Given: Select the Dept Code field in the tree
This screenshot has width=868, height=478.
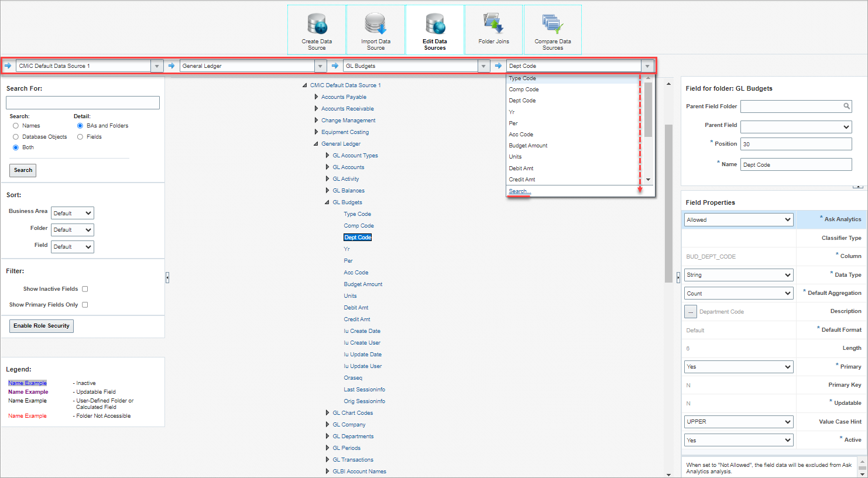Looking at the screenshot, I should tap(358, 238).
